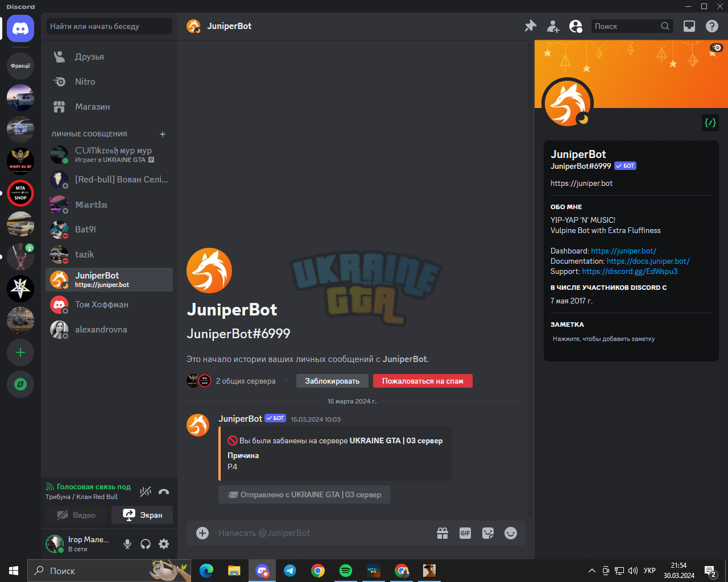The width and height of the screenshot is (728, 582).
Task: Open the Windows Start menu
Action: (14, 571)
